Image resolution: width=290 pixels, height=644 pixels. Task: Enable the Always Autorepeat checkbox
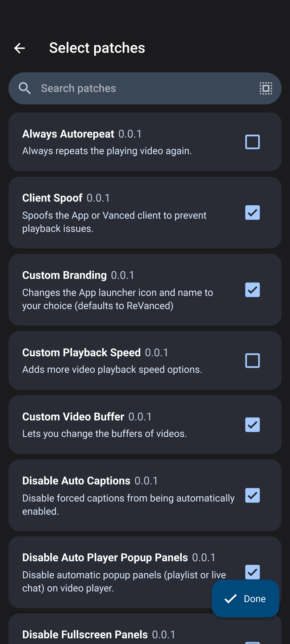252,142
